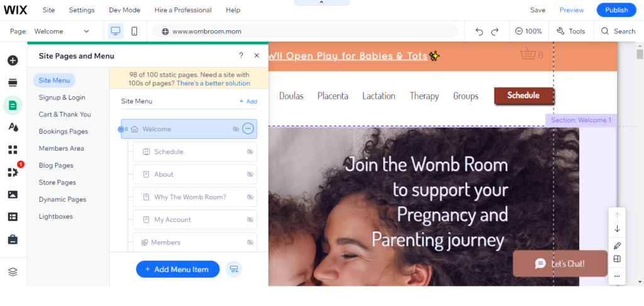Click the Let's Chat! widget

pyautogui.click(x=560, y=263)
